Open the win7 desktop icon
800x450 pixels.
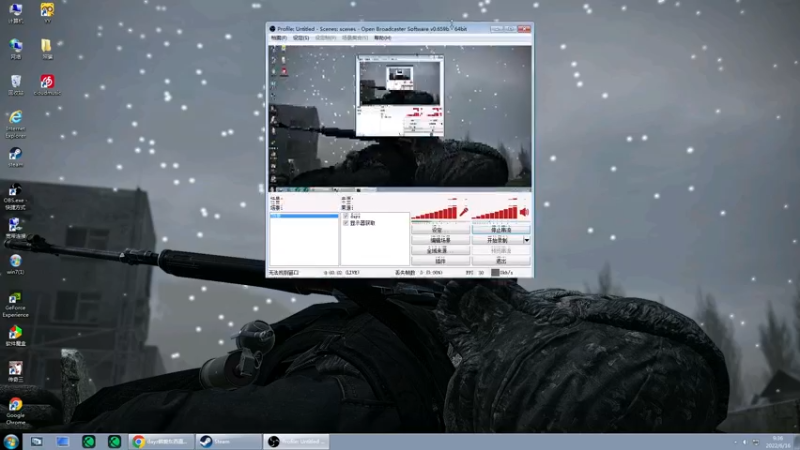click(x=15, y=264)
